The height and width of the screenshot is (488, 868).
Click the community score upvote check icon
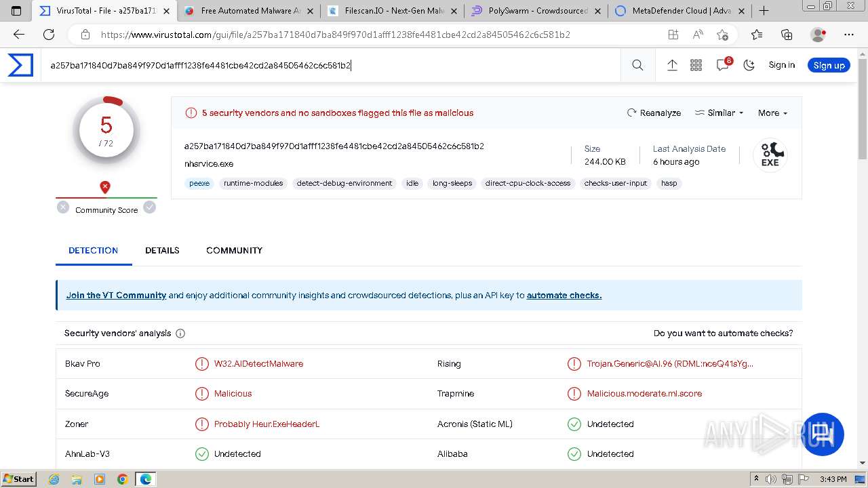[150, 207]
